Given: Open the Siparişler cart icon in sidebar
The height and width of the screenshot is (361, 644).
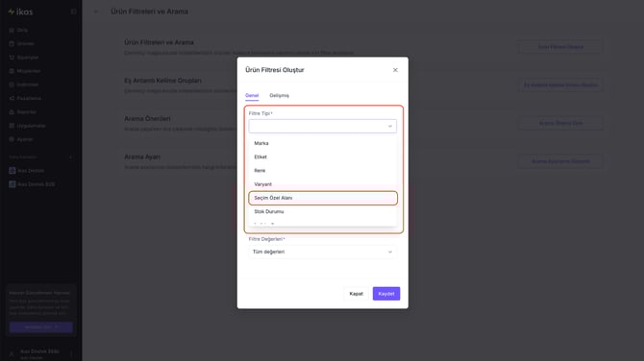Looking at the screenshot, I should (x=12, y=58).
